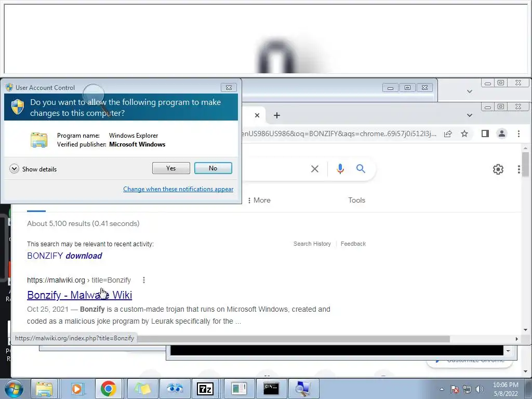
Task: Switch to the Command Prompt taskbar item
Action: pyautogui.click(x=271, y=389)
